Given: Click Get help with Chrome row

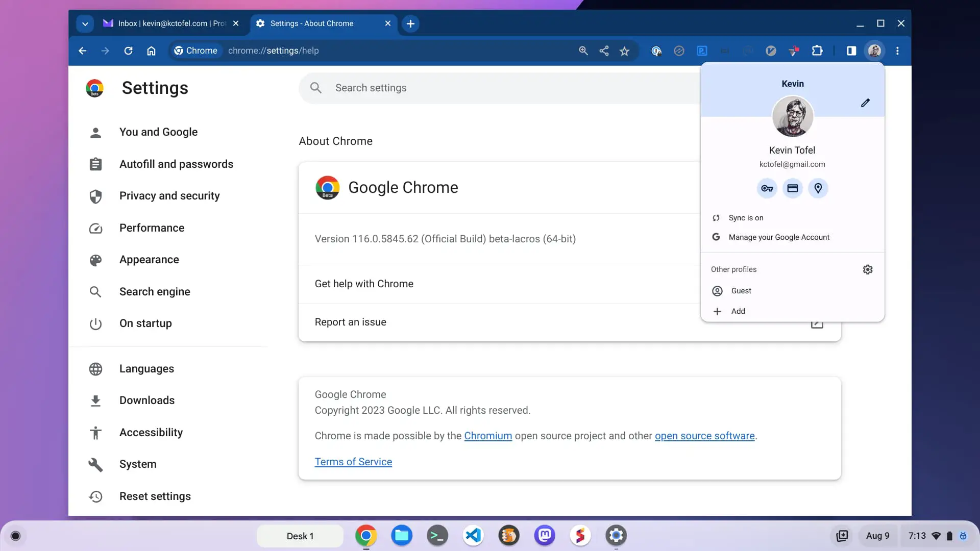Looking at the screenshot, I should pos(499,284).
